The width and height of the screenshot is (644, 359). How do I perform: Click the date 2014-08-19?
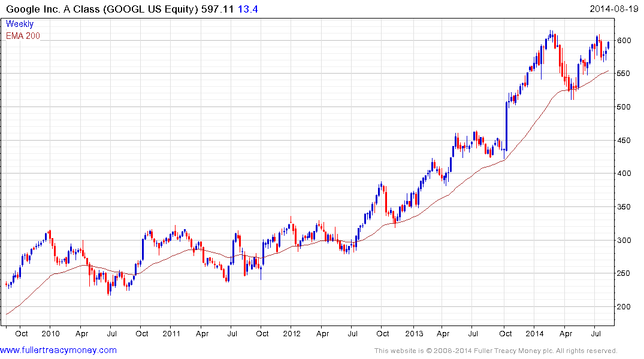tap(614, 8)
